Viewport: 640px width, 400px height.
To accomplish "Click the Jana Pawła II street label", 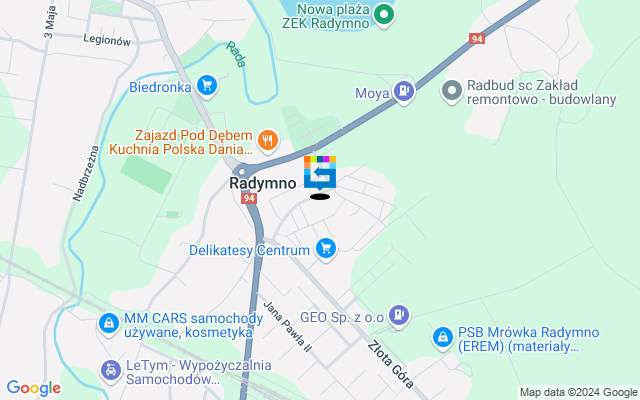I will tap(288, 327).
